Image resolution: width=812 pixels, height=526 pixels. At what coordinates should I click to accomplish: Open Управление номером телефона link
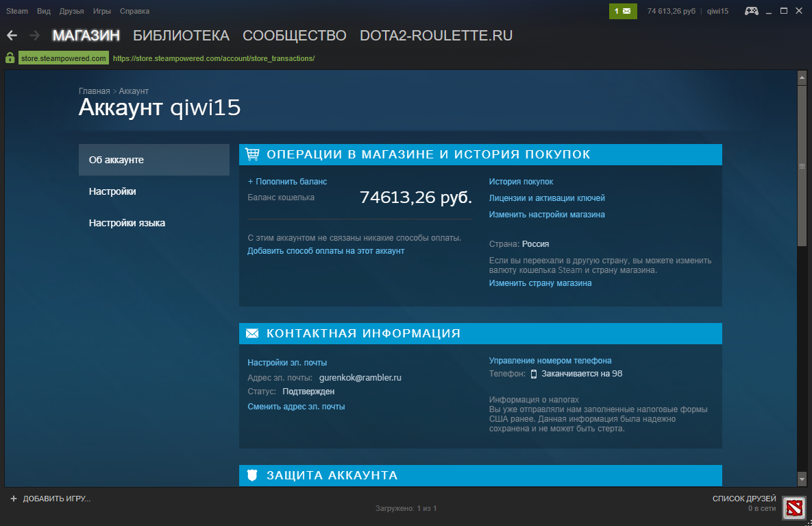(550, 360)
